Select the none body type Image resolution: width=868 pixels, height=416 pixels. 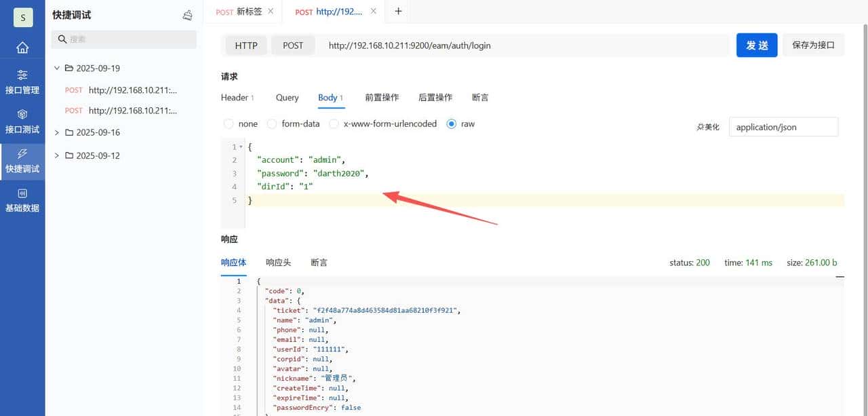[x=229, y=124]
